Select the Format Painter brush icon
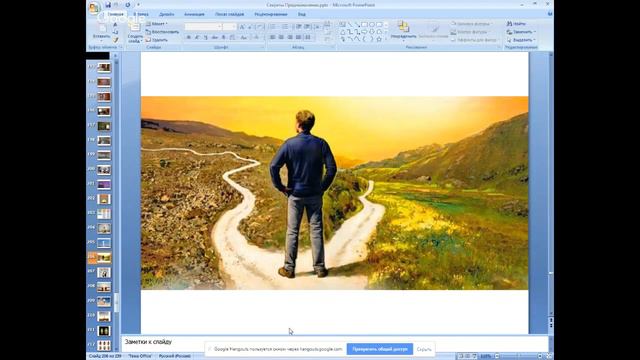 tap(116, 40)
